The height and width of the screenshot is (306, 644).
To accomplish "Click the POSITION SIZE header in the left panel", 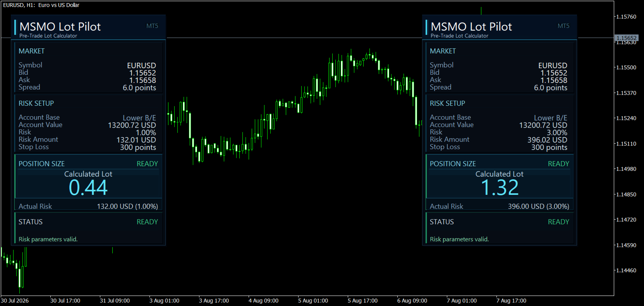I will pos(42,164).
